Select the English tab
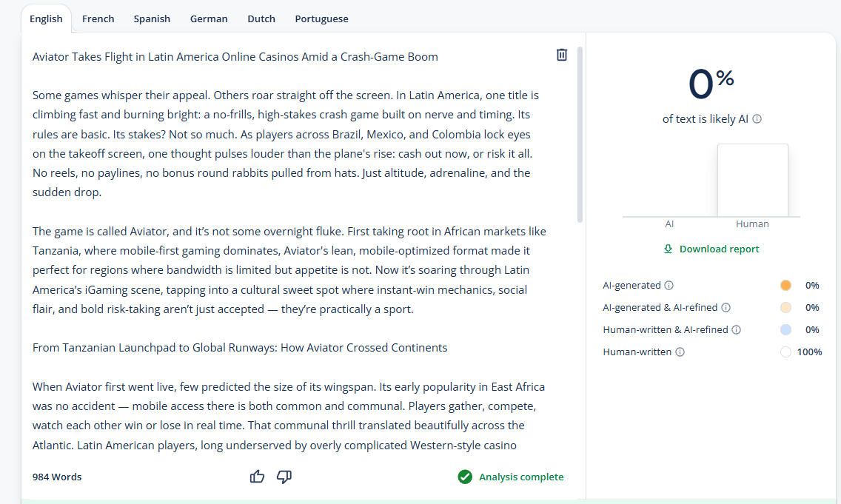The width and height of the screenshot is (841, 504). coord(46,19)
